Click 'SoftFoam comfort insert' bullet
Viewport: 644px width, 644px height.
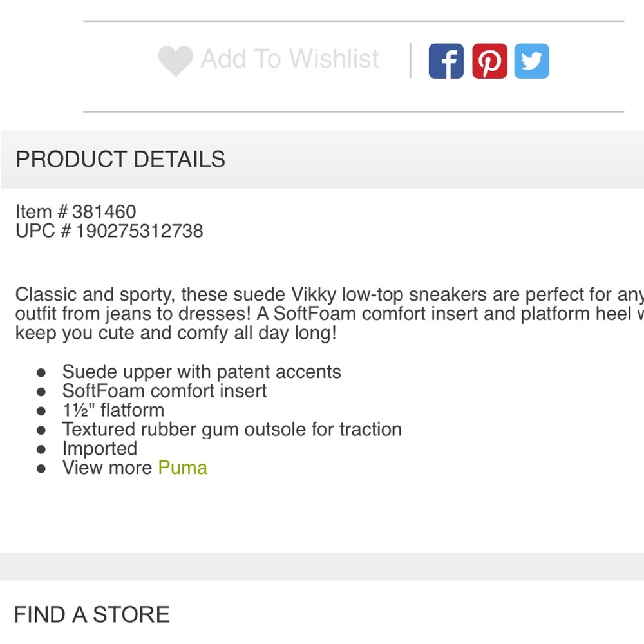[x=164, y=391]
